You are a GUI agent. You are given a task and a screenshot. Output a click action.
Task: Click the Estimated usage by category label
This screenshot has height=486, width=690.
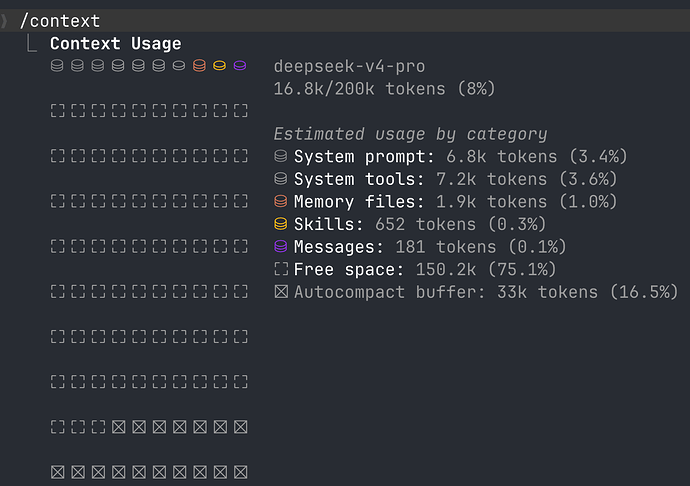click(410, 134)
